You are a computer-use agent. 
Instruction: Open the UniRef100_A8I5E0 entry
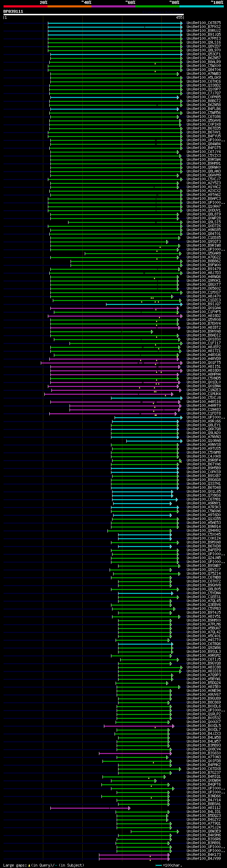tap(204, 687)
